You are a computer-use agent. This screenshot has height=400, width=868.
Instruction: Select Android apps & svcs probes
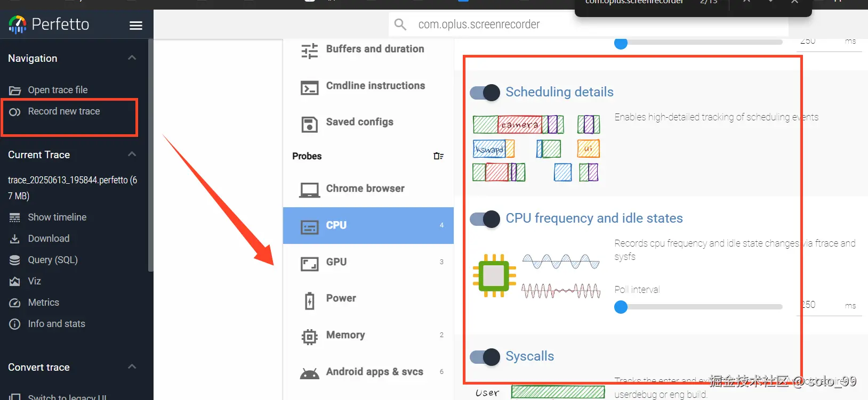(368, 372)
